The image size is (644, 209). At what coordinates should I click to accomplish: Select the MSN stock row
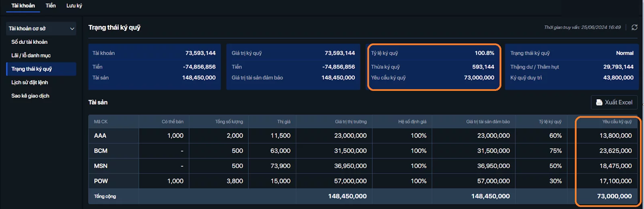coord(363,166)
